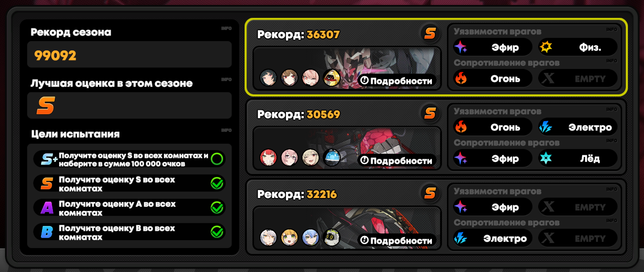The image size is (644, 272).
Task: Click the Physical icon next to Физ.
Action: point(546,47)
